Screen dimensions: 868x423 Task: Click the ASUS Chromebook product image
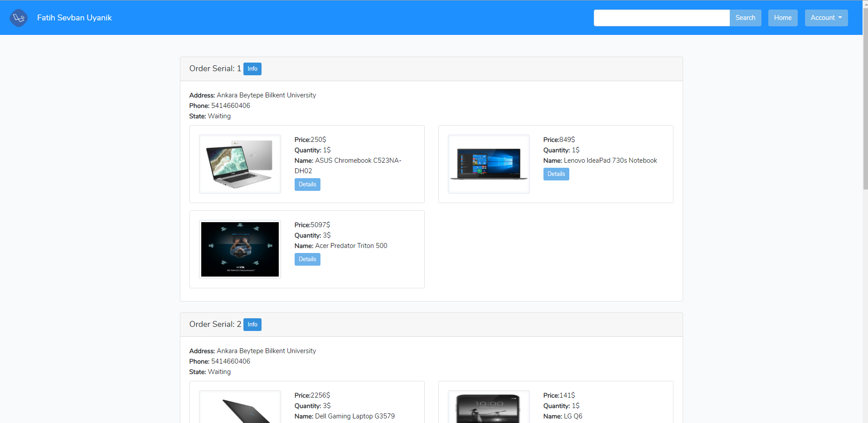[240, 164]
